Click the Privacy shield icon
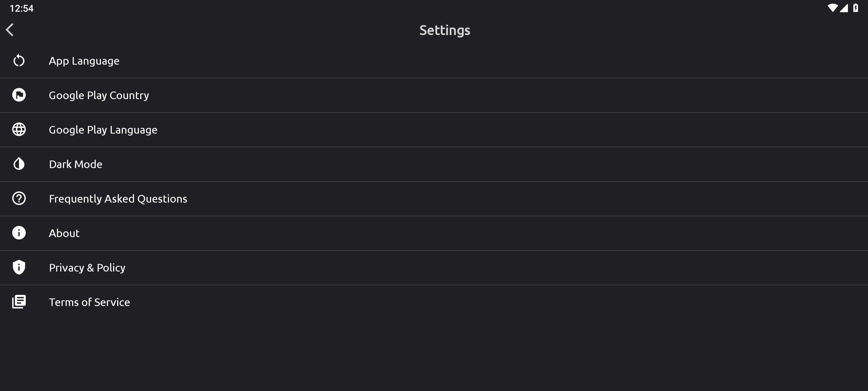Viewport: 868px width, 391px height. pos(19,267)
